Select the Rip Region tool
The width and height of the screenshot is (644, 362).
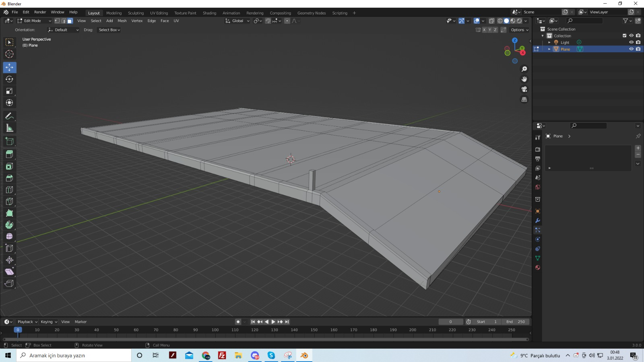point(9,284)
